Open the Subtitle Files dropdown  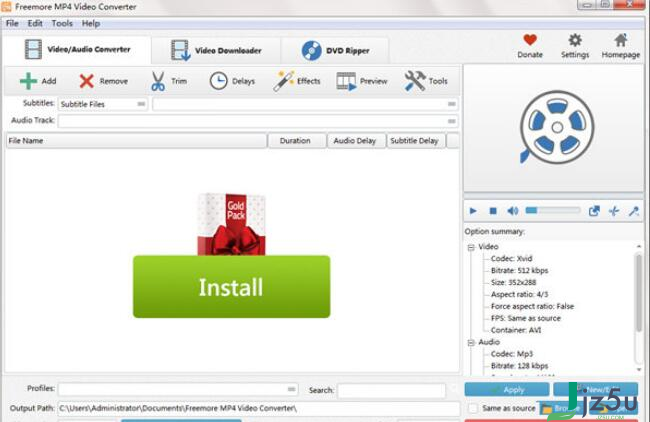click(x=103, y=104)
